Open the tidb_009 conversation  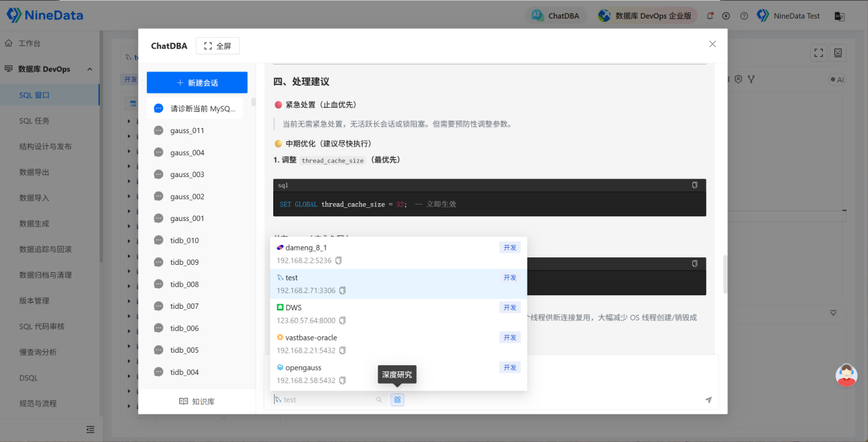pos(195,262)
